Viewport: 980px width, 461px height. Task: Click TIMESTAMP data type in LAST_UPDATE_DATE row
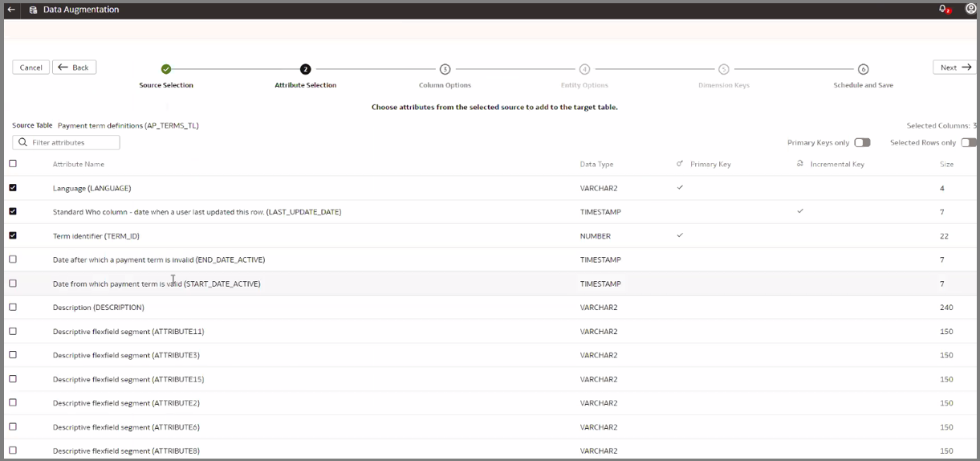[600, 212]
